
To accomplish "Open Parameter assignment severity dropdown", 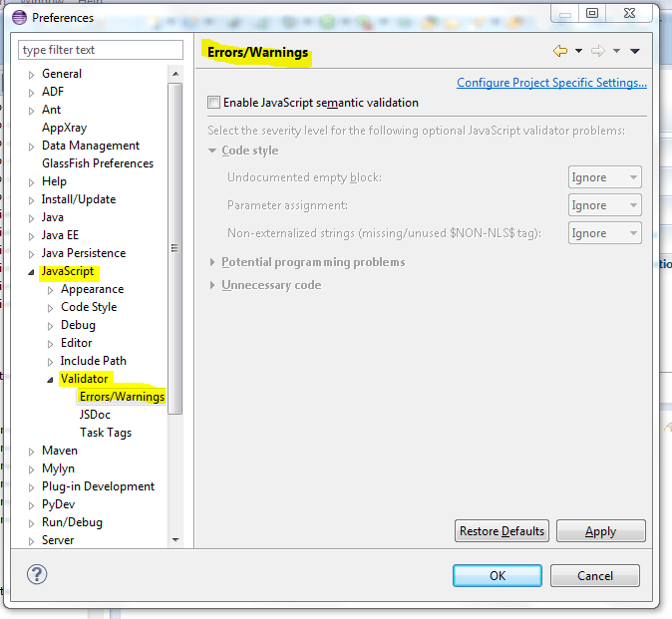I will [604, 205].
